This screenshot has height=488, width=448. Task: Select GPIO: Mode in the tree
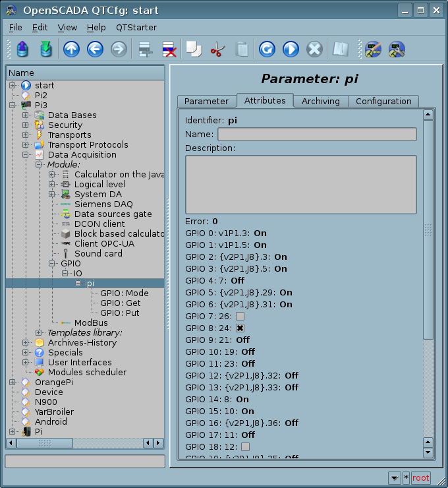124,293
